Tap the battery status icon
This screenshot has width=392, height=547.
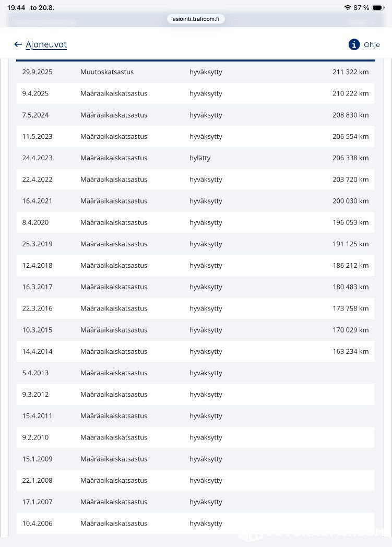click(x=378, y=7)
